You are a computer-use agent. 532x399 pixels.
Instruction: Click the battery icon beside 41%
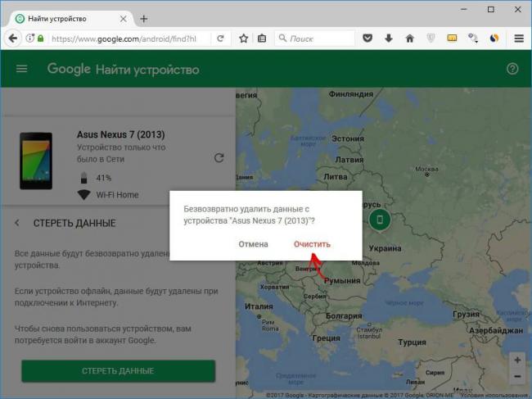pos(83,178)
